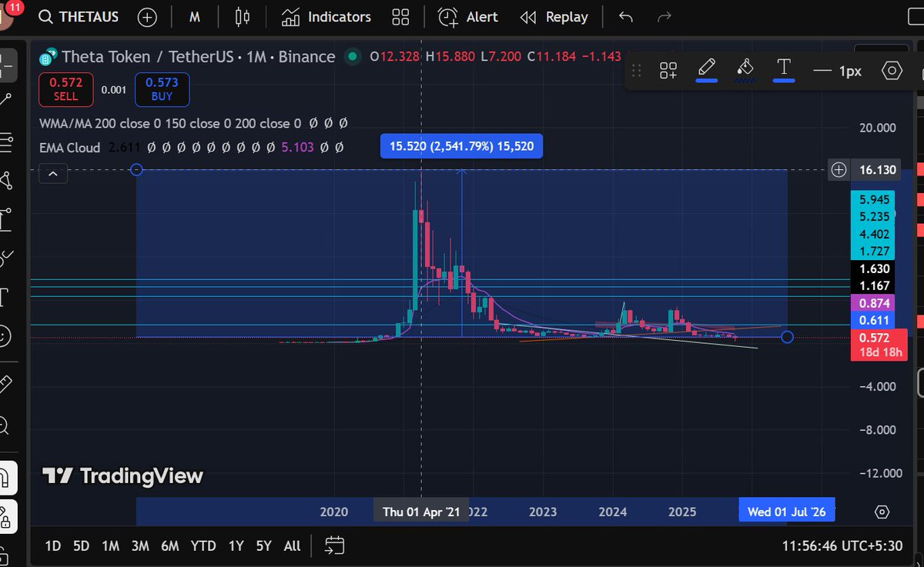Collapse the EMA Cloud indicator legend arrow
924x567 pixels.
pos(53,174)
